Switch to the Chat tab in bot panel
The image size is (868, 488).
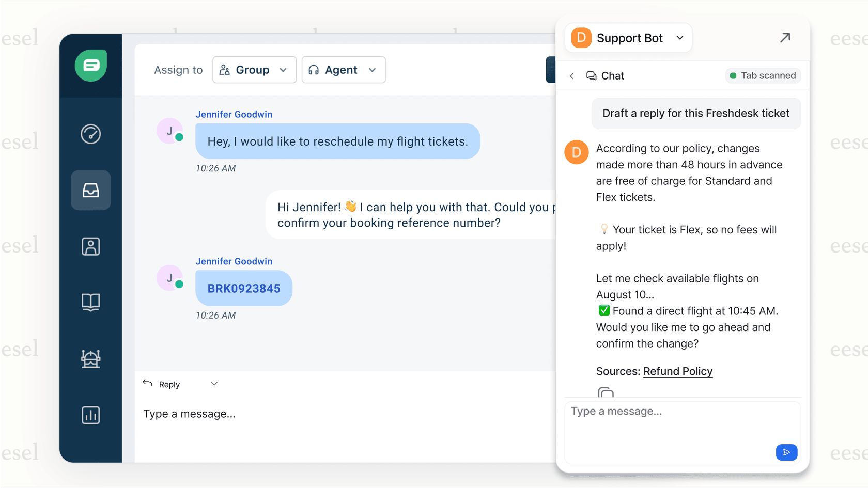(x=605, y=75)
